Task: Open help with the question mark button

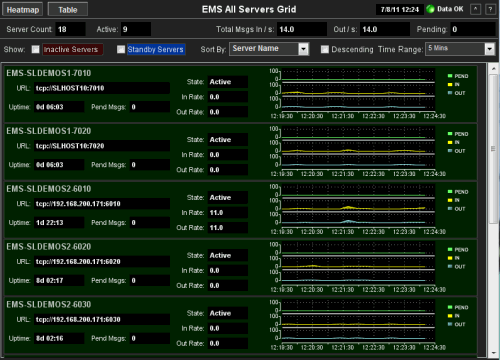Action: tap(490, 9)
